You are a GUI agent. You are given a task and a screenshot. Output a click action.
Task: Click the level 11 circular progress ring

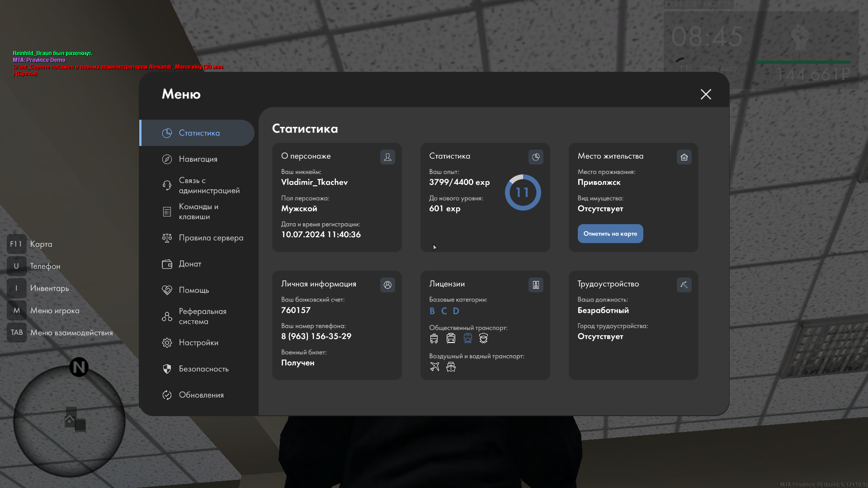[523, 192]
